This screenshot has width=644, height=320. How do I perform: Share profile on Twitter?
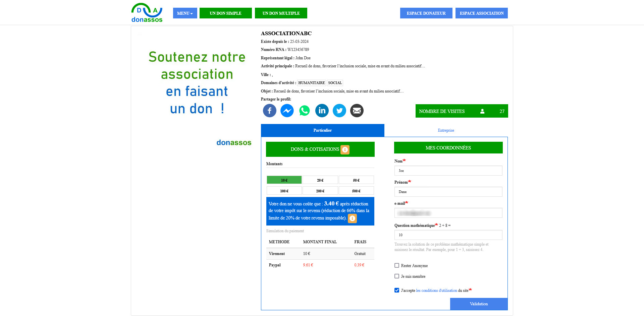coord(339,111)
